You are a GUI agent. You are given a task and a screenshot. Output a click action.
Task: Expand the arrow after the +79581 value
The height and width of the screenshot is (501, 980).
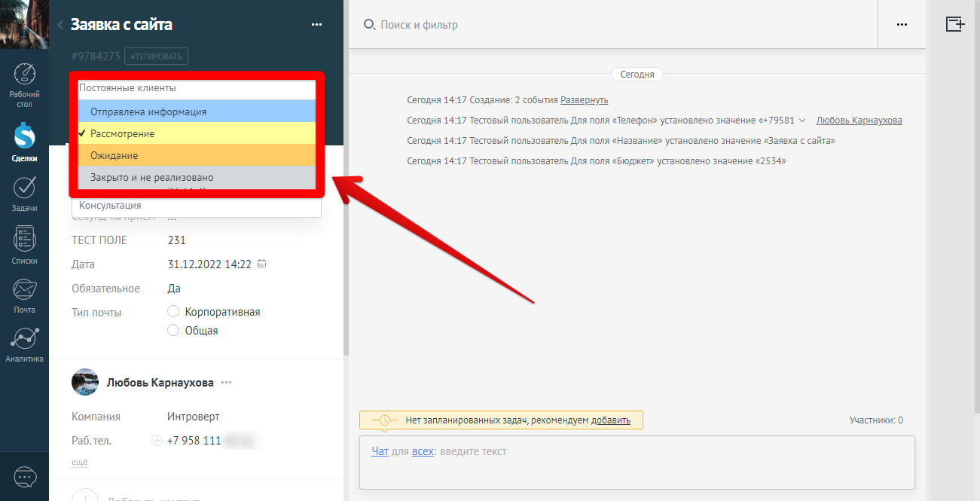[802, 121]
